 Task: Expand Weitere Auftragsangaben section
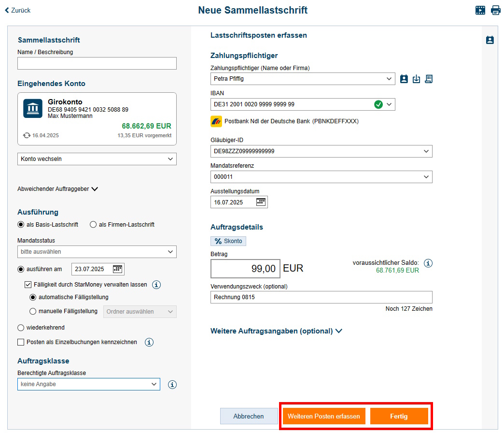click(276, 331)
